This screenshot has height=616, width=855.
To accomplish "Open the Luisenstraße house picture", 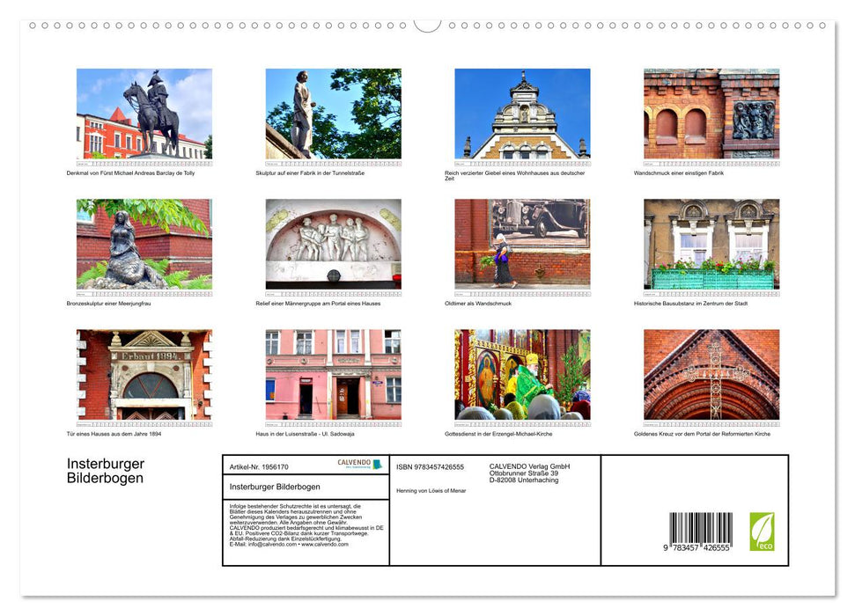I will (333, 374).
